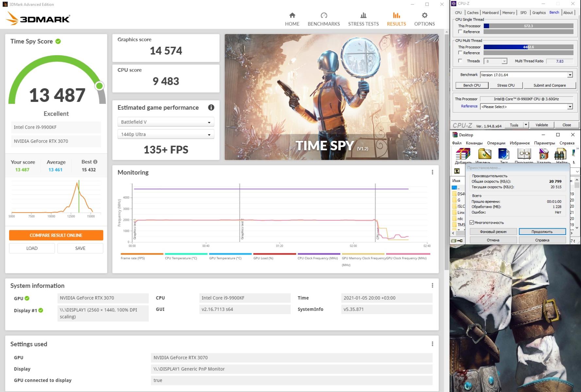
Task: Open the RESULTS page in 3DMark
Action: (x=396, y=19)
